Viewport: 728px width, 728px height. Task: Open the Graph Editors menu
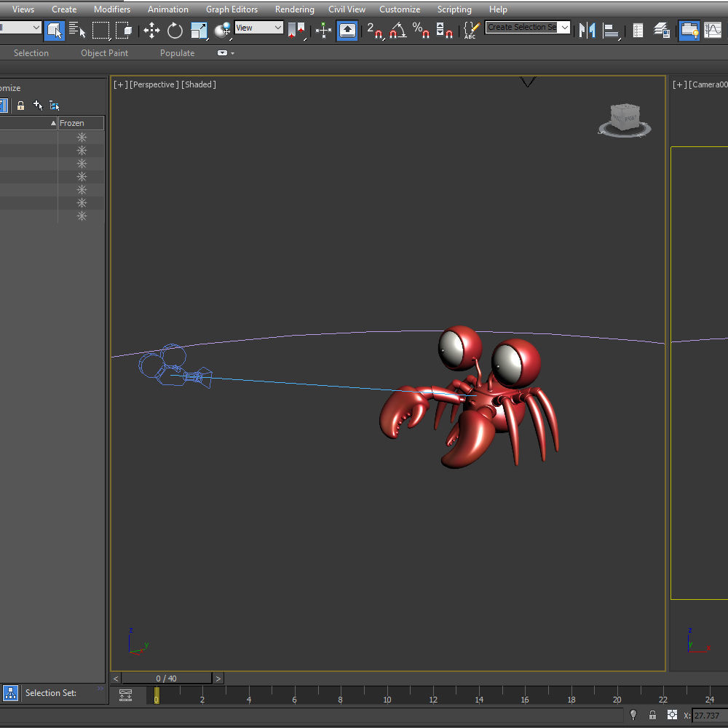tap(232, 9)
